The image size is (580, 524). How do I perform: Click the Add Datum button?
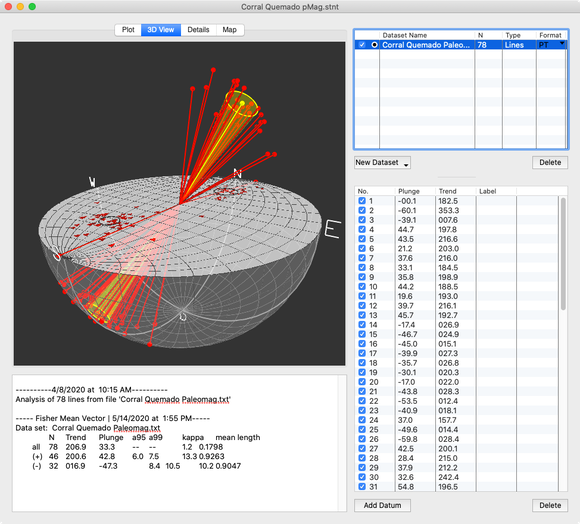[382, 505]
